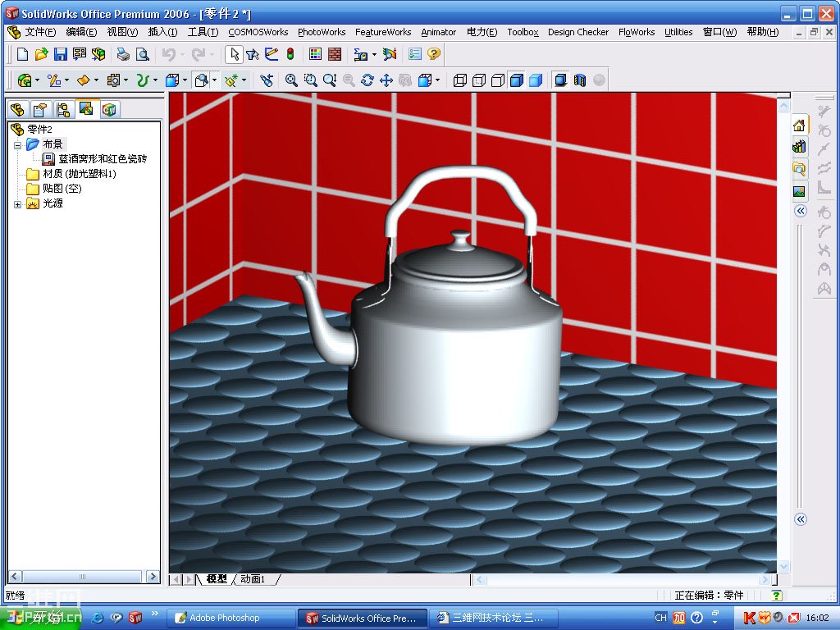Open the picture icon in the task pane

click(799, 191)
